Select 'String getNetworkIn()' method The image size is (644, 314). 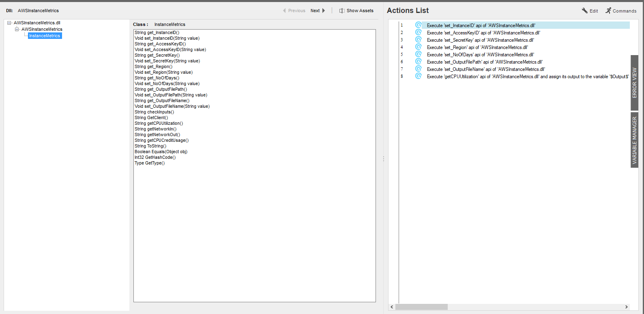click(156, 129)
